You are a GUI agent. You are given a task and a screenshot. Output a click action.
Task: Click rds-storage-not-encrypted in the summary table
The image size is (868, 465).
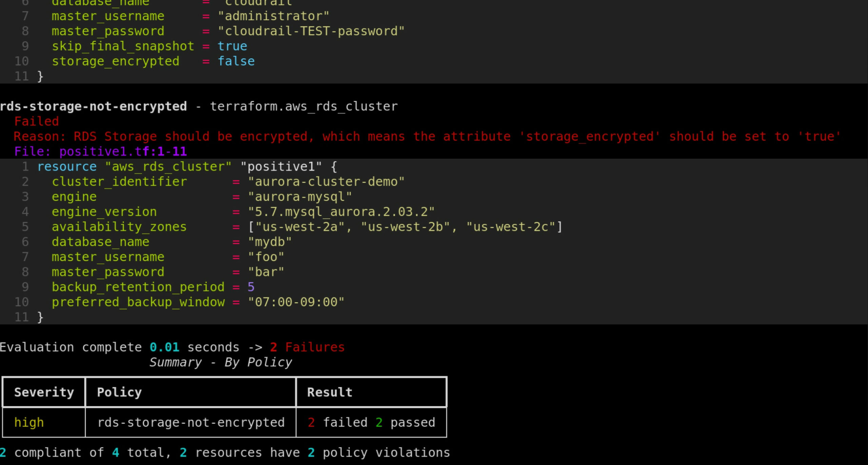pyautogui.click(x=191, y=422)
